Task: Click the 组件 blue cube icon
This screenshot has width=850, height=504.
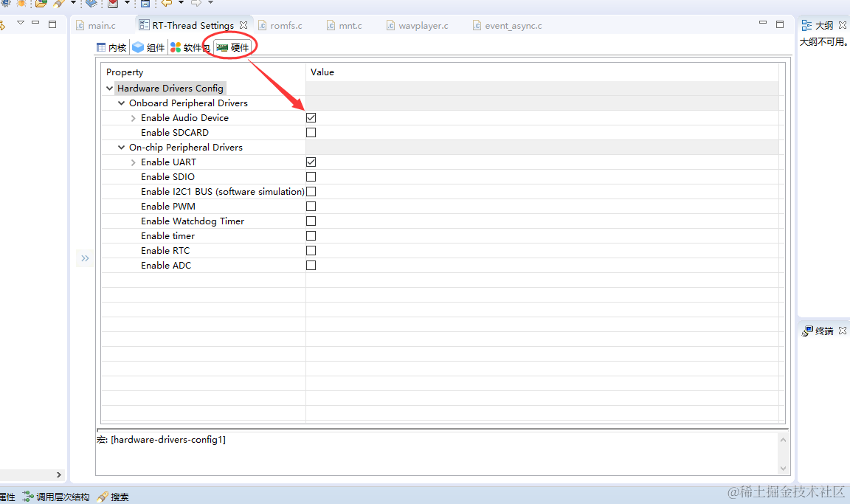Action: [x=138, y=47]
